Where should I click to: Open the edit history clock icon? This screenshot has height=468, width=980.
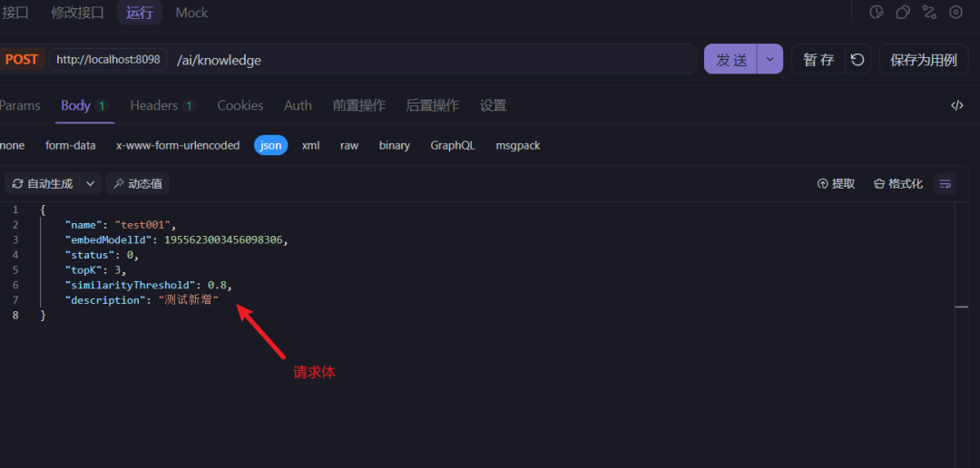pyautogui.click(x=877, y=12)
